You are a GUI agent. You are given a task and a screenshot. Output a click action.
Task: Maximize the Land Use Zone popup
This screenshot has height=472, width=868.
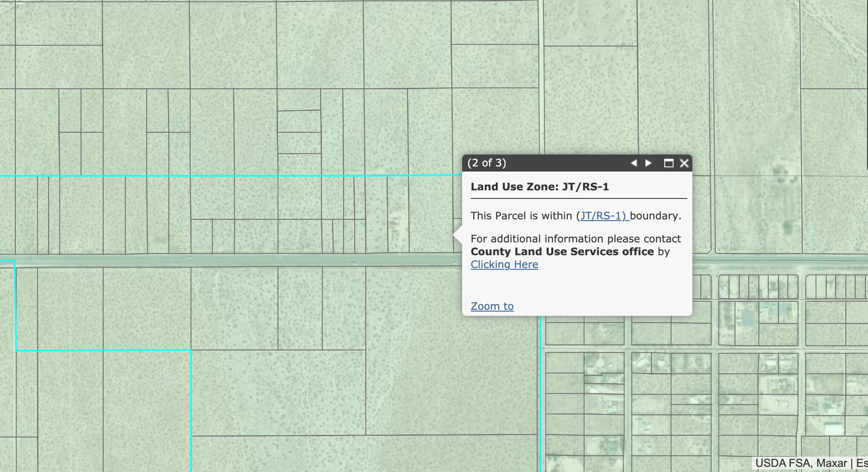click(x=668, y=163)
